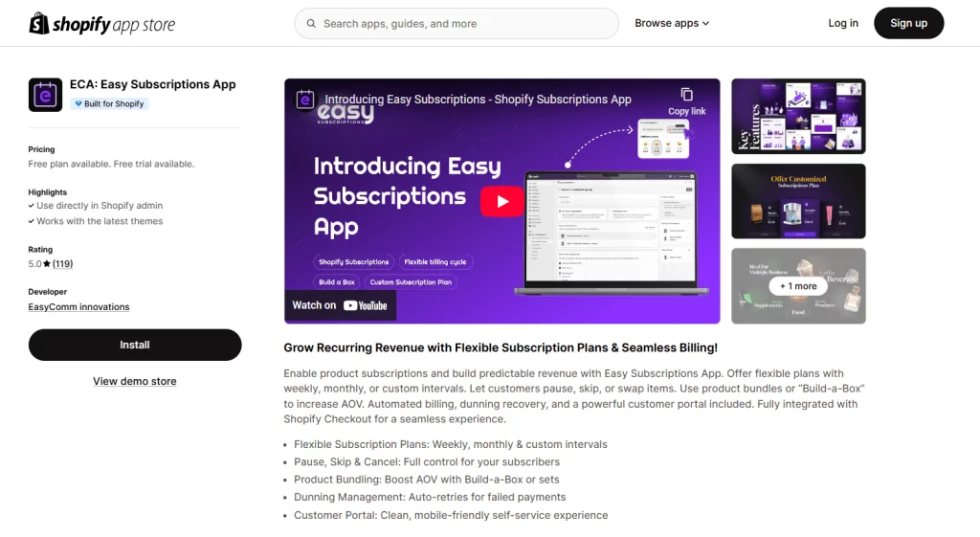980x537 pixels.
Task: Click the video channel avatar icon
Action: 305,100
